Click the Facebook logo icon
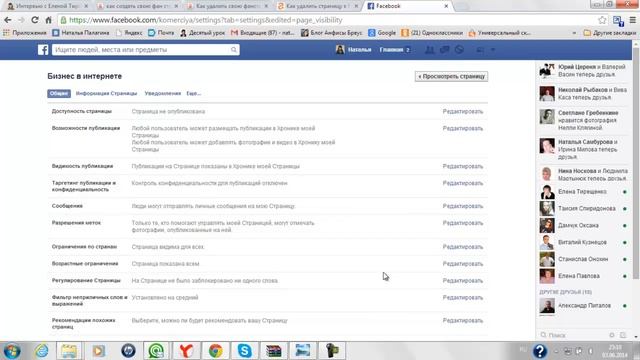This screenshot has width=640, height=360. pyautogui.click(x=43, y=50)
